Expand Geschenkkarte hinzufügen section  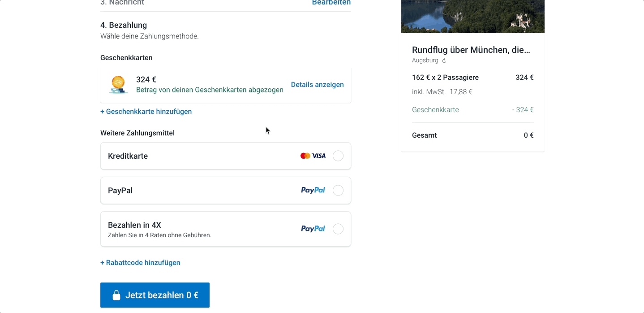(146, 112)
